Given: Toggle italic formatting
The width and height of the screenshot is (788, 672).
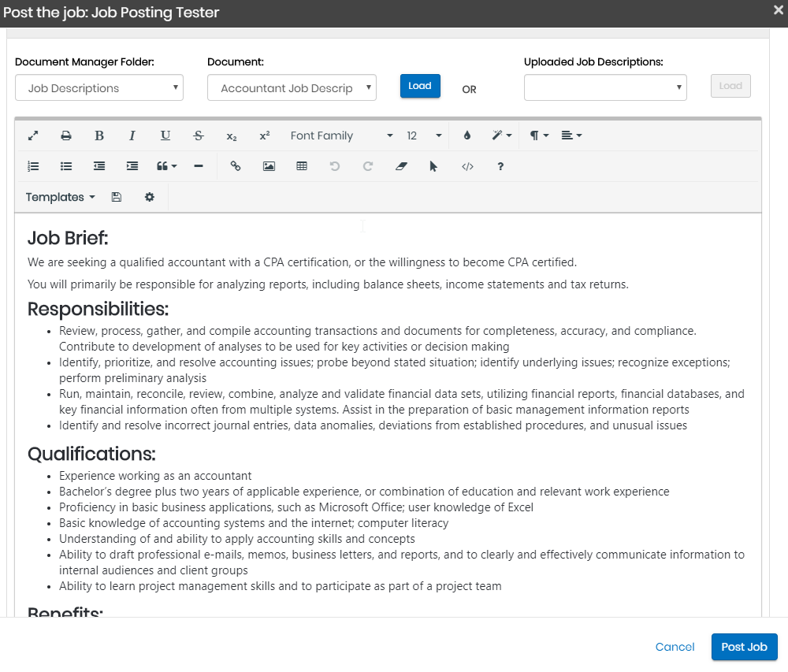Looking at the screenshot, I should tap(132, 136).
